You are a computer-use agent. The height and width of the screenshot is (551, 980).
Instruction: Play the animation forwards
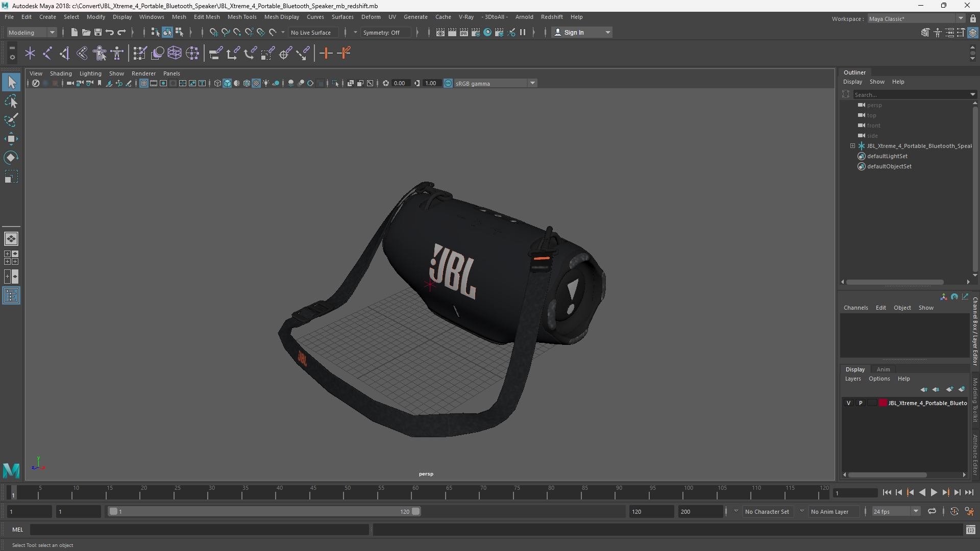coord(934,492)
